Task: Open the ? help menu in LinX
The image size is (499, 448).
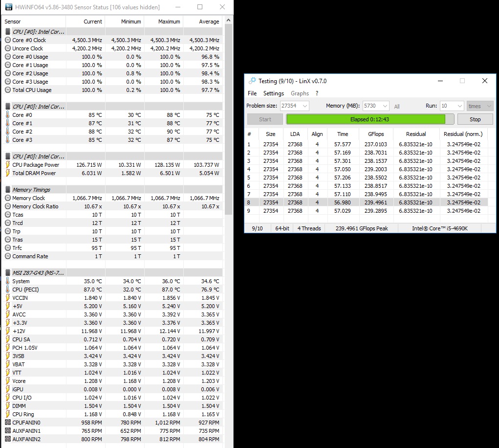Action: [317, 93]
